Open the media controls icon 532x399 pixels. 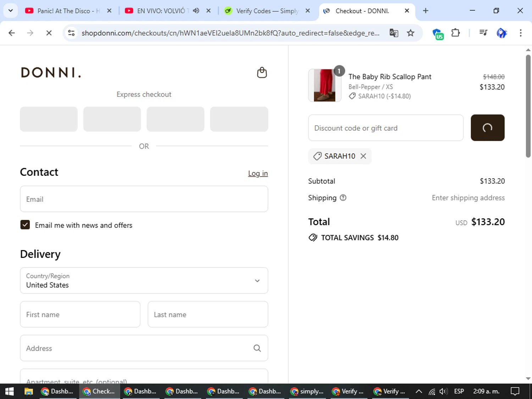pos(483,33)
